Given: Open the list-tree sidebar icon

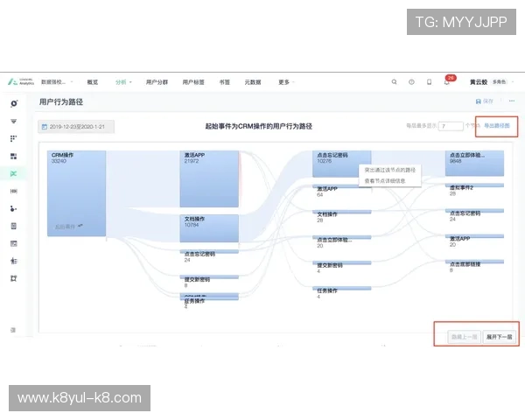Looking at the screenshot, I should (13, 261).
